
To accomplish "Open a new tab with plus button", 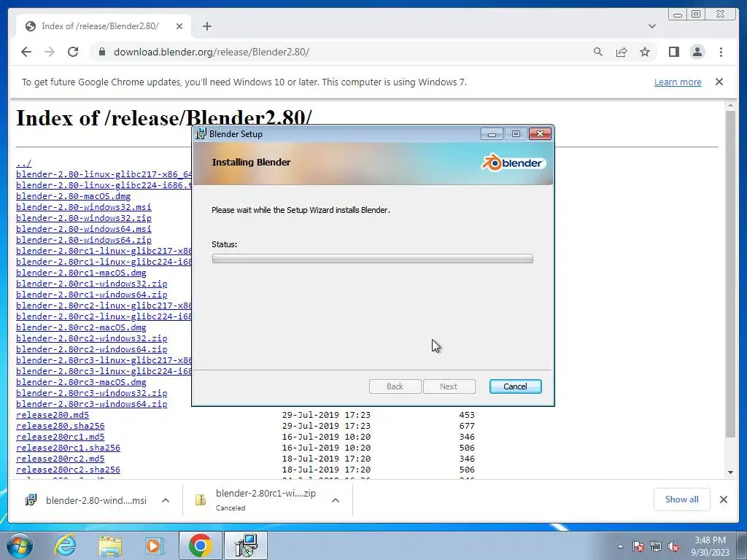I will click(206, 26).
